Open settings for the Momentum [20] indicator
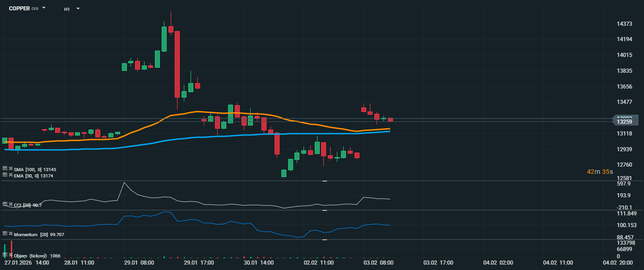644x270 pixels. 5,233
